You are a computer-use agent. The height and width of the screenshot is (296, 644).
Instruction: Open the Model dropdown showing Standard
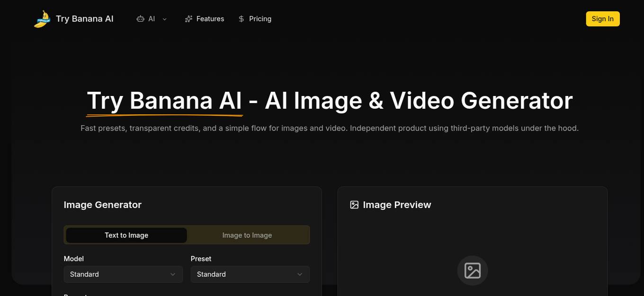(x=123, y=274)
